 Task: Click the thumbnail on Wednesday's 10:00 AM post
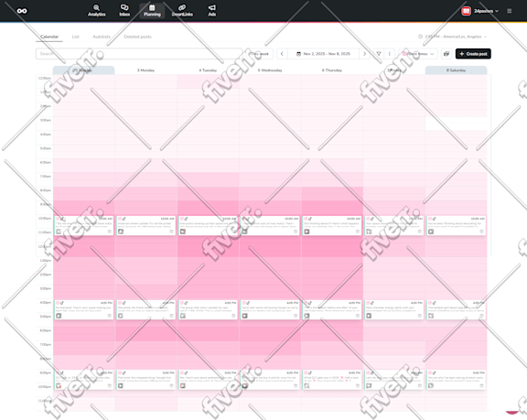244,232
